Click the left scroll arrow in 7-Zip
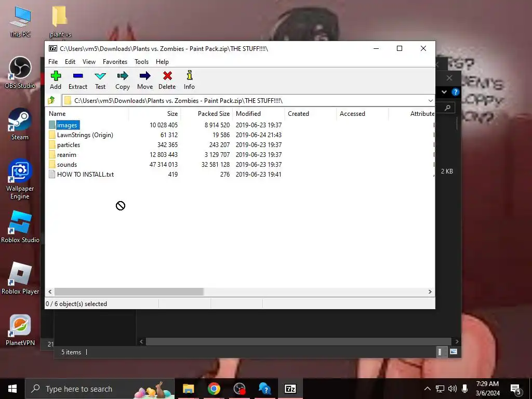532x399 pixels. click(x=50, y=292)
